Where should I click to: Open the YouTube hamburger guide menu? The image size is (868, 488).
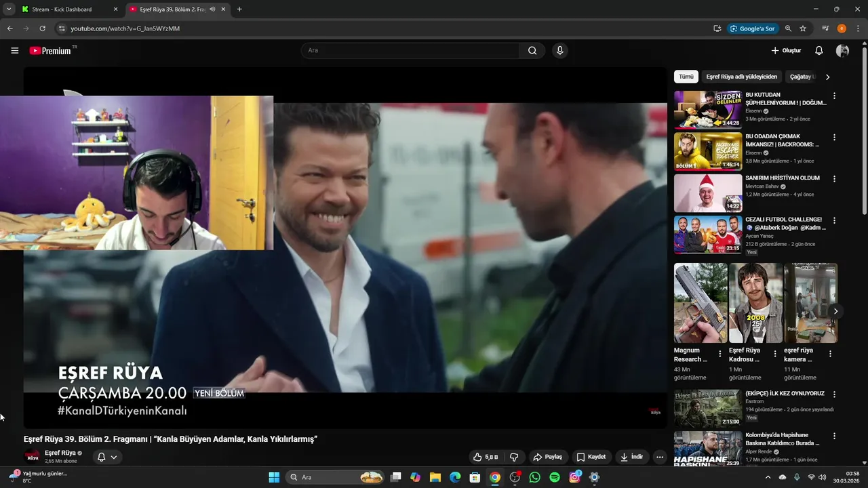click(x=15, y=51)
